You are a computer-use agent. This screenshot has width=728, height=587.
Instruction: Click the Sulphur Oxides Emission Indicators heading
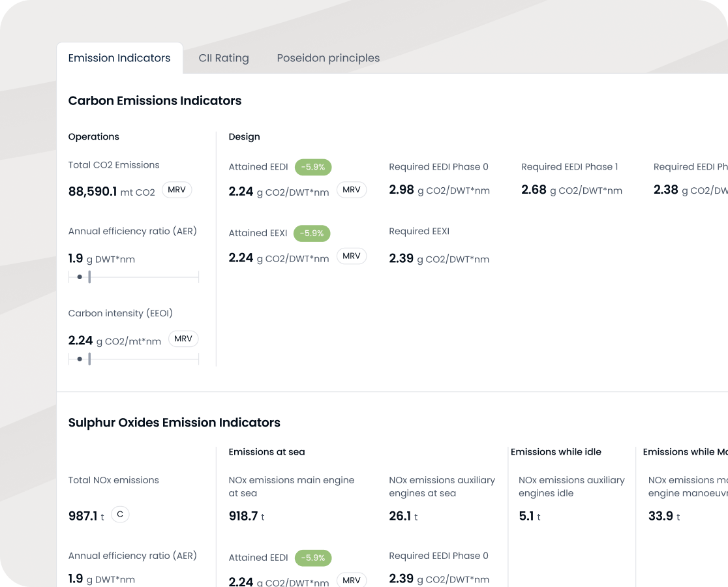tap(174, 423)
